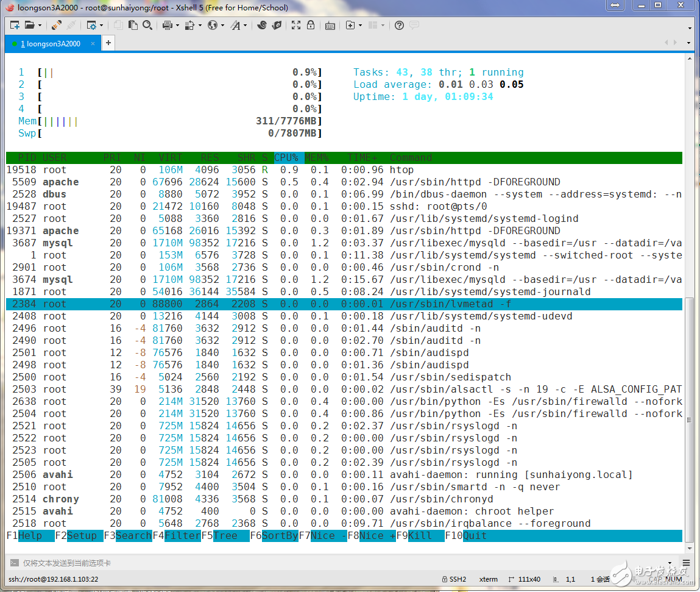Click the Open session folder icon
Image resolution: width=700 pixels, height=592 pixels.
(x=29, y=26)
